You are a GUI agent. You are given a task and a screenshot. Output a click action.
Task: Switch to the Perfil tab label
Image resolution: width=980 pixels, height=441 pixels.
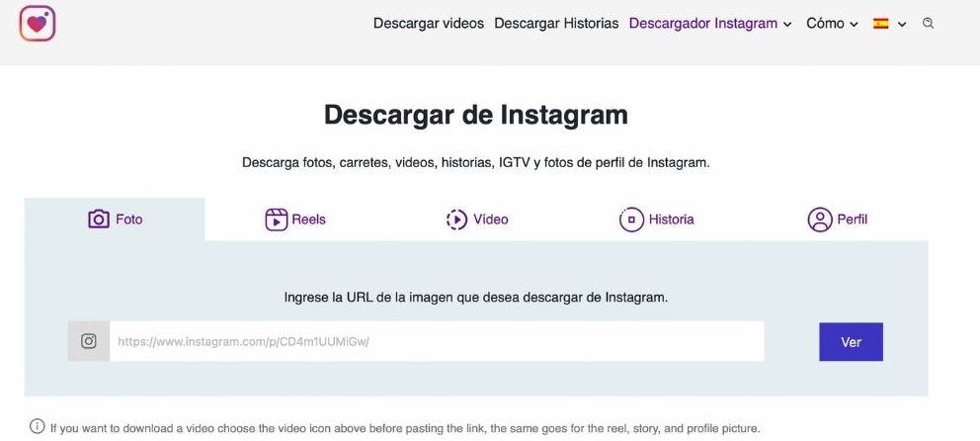pyautogui.click(x=852, y=220)
